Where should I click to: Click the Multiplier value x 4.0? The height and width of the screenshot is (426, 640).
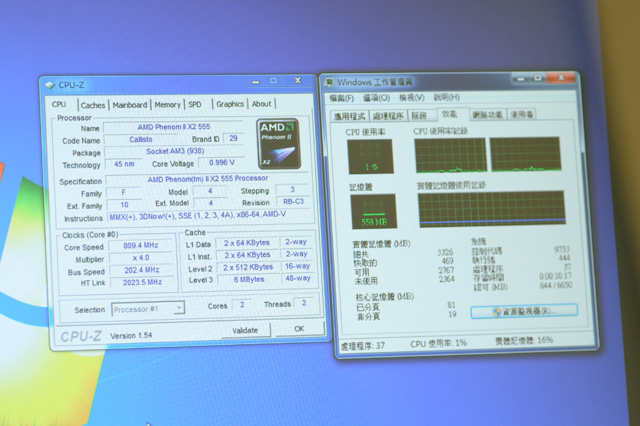click(x=141, y=258)
